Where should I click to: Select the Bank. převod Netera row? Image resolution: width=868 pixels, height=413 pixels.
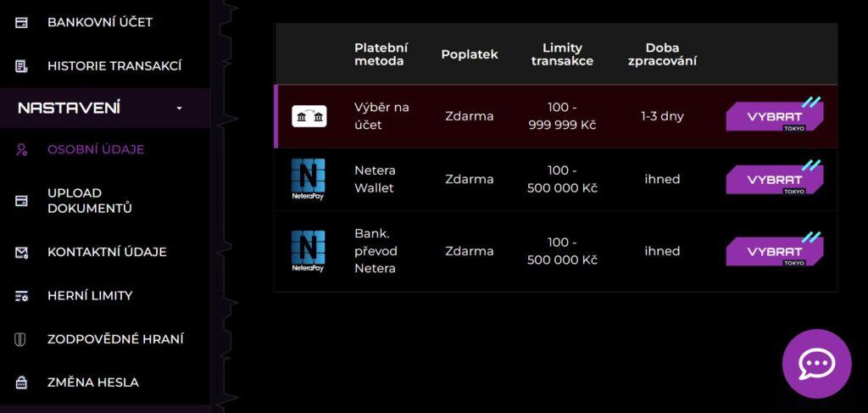point(556,251)
